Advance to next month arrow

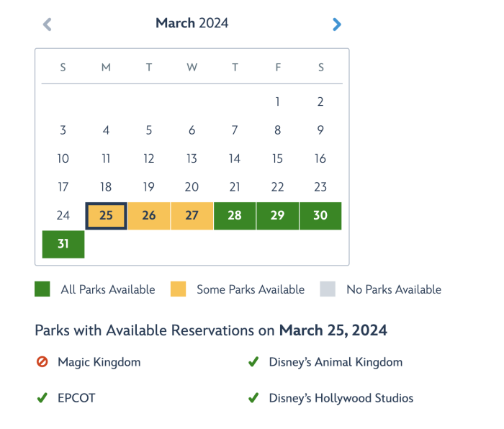click(x=337, y=24)
